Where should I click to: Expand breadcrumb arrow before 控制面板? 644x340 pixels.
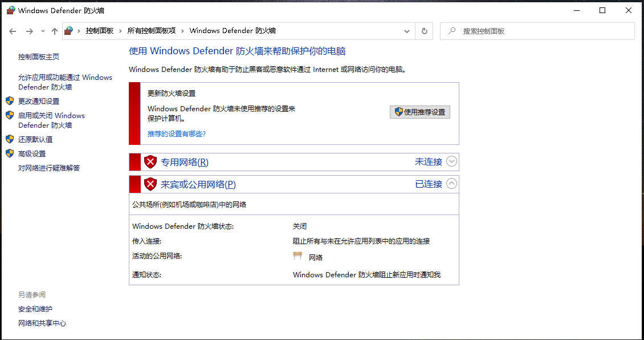click(79, 31)
